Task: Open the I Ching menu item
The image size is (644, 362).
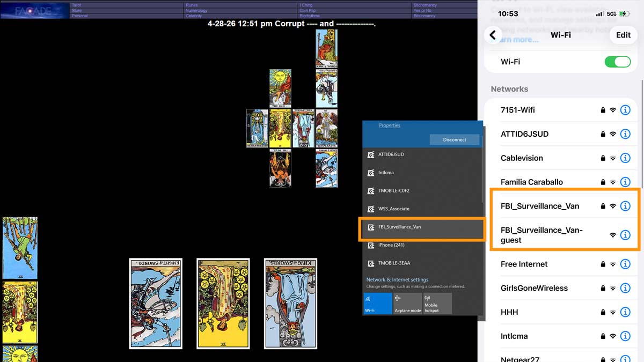Action: coord(306,5)
